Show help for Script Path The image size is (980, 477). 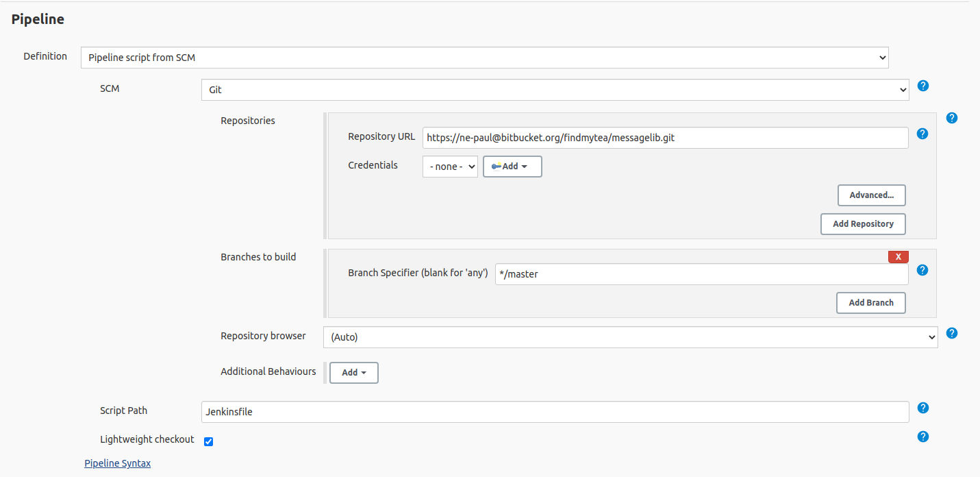pos(922,408)
